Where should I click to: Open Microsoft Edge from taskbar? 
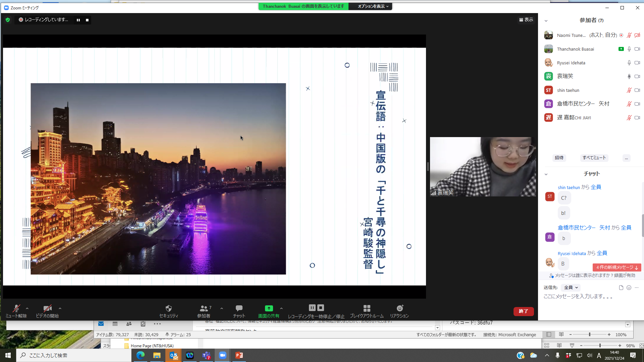[140, 355]
